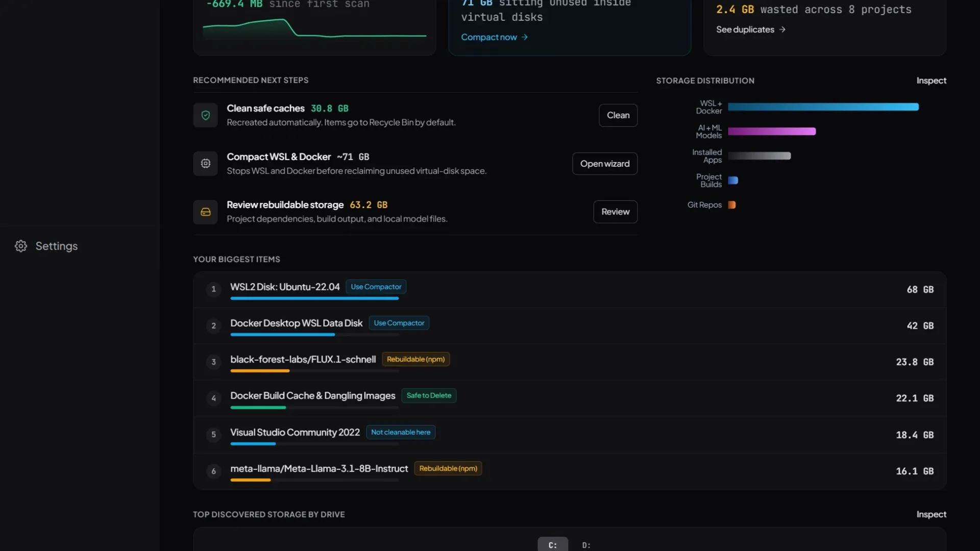
Task: Switch to the D: drive tab
Action: tap(586, 544)
